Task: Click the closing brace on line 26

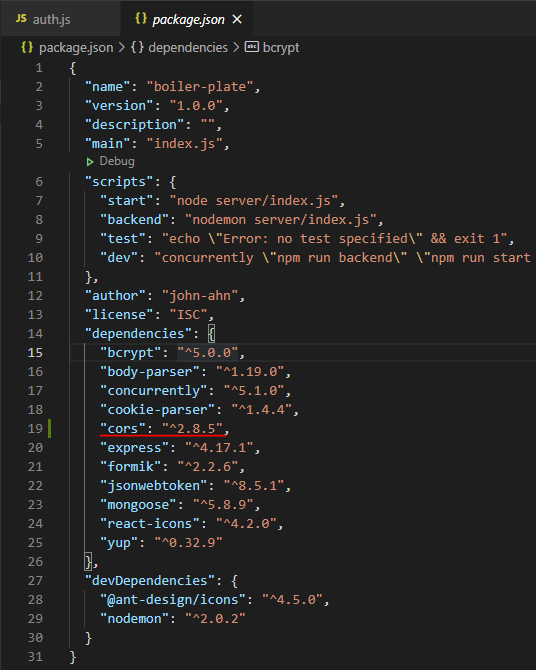Action: 88,561
